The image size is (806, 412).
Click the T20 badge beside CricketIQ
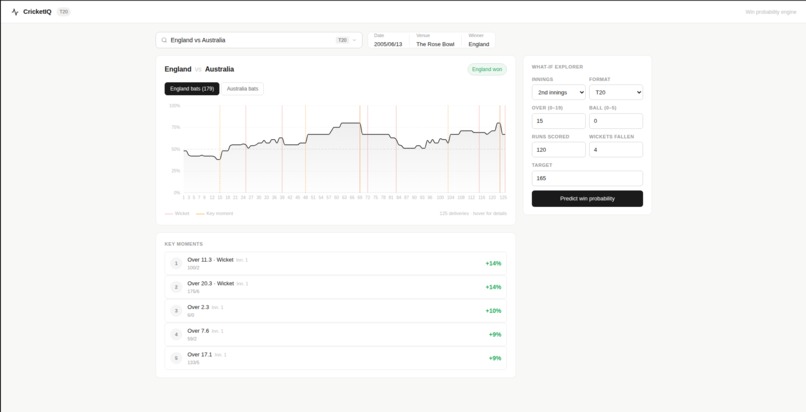(x=63, y=12)
